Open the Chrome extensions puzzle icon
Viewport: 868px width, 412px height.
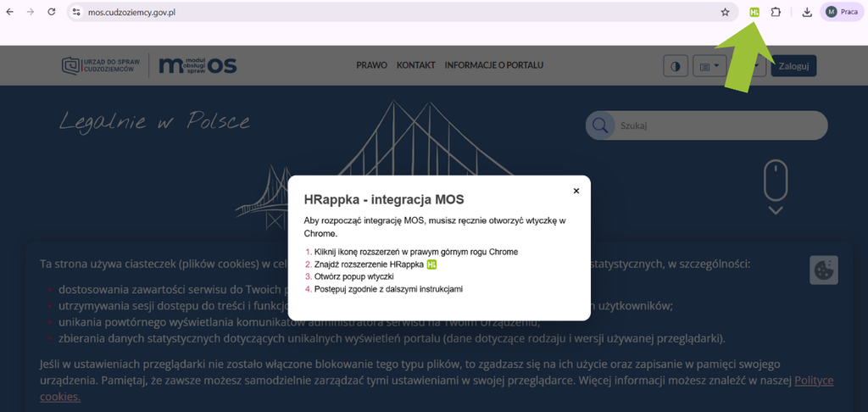pos(776,12)
